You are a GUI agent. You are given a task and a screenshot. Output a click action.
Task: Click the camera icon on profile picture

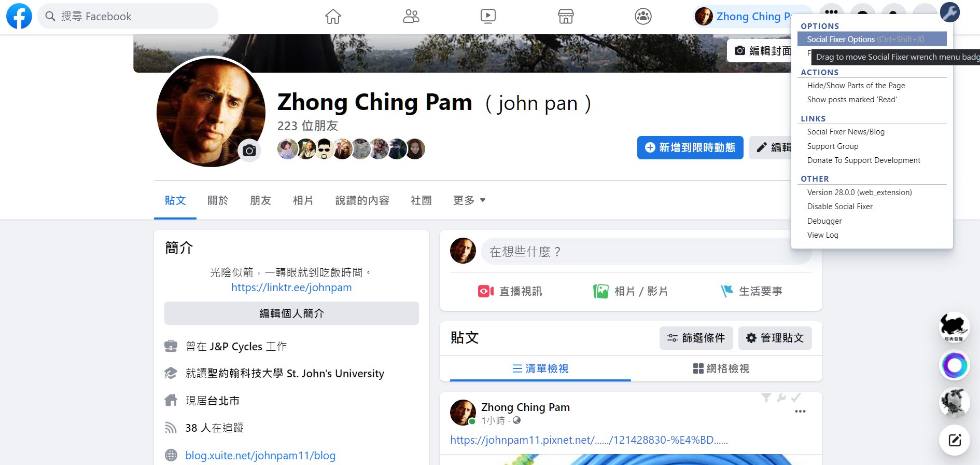tap(249, 151)
